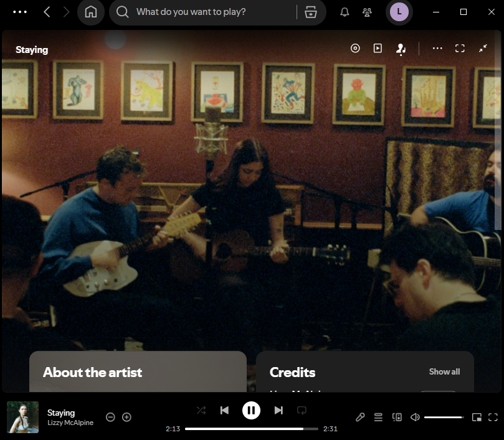Go forward with the right arrow
Viewport: 504px width, 440px height.
pyautogui.click(x=66, y=12)
